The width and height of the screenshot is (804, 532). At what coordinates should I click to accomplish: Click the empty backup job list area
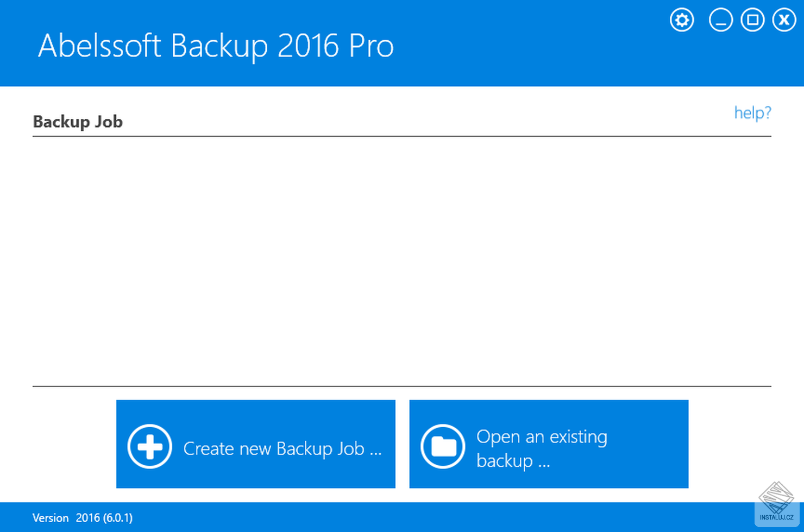(x=402, y=261)
